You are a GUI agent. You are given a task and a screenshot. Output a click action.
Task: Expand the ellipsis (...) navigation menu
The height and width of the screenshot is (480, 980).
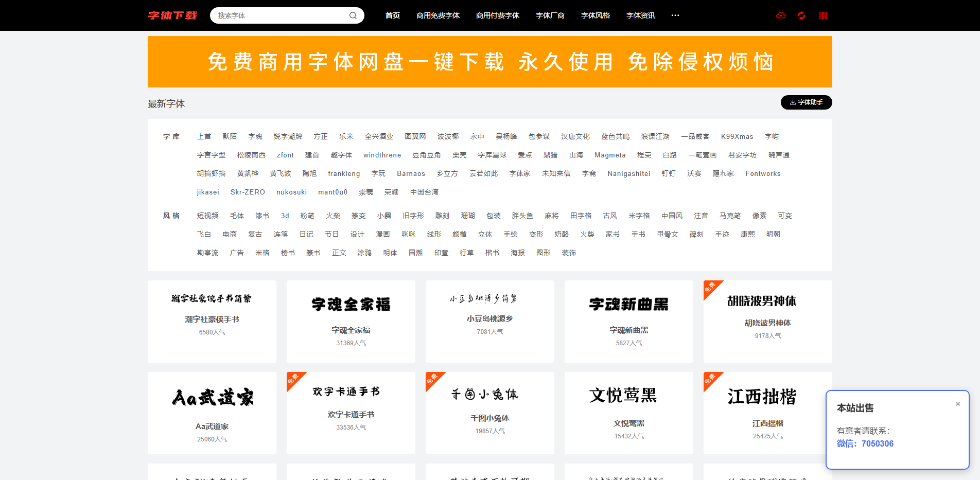pyautogui.click(x=675, y=15)
